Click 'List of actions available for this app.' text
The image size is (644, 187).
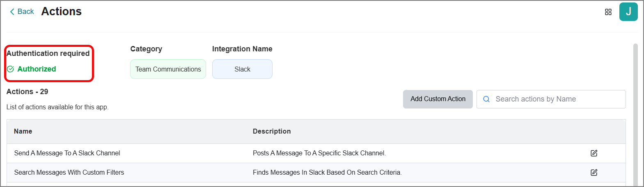tap(57, 107)
